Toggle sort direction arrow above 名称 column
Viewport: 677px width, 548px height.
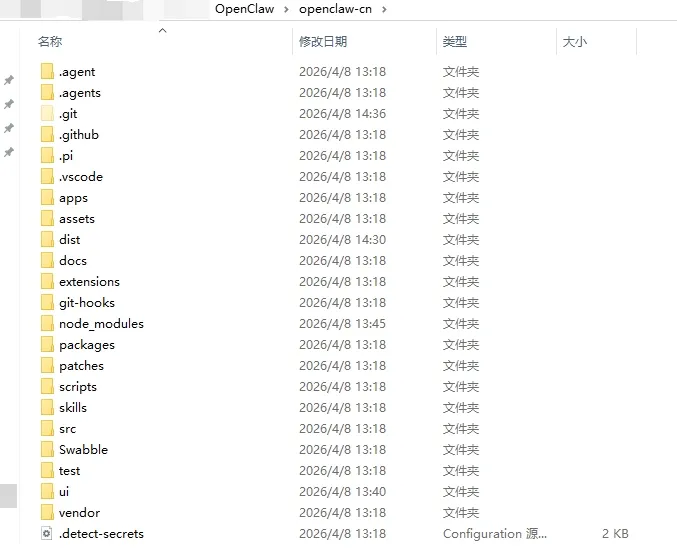click(x=163, y=30)
